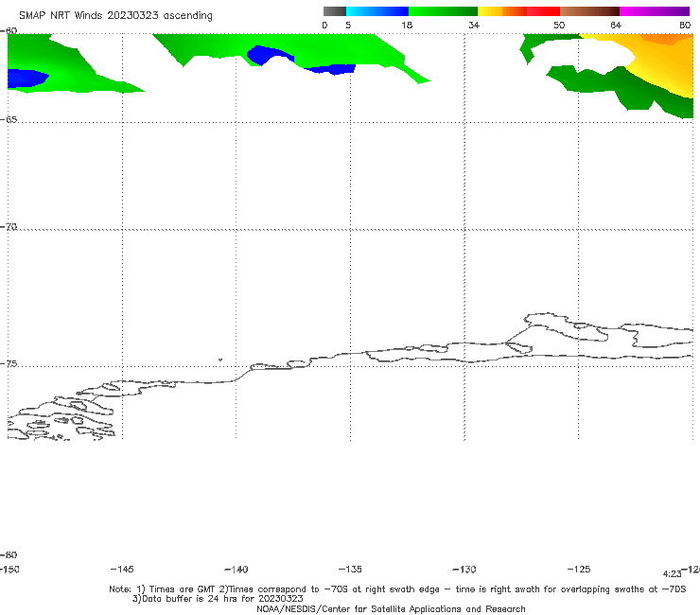Click the '-75' latitude label

[9, 364]
